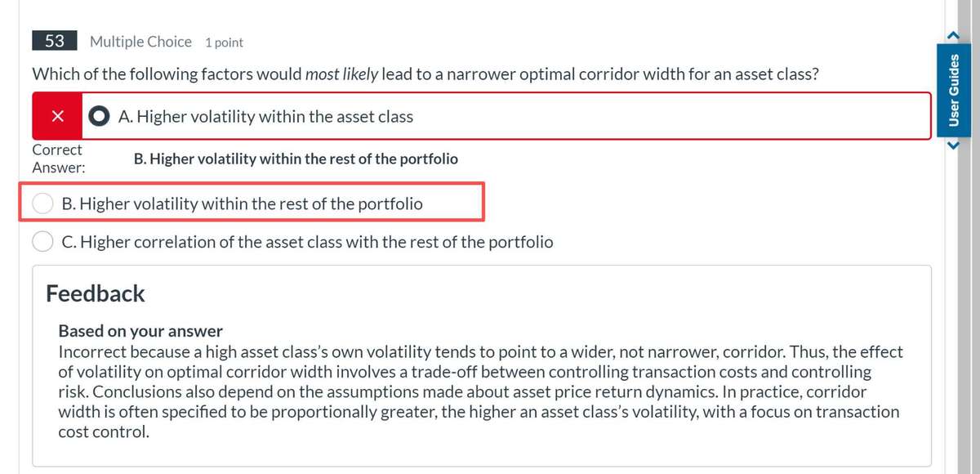The width and height of the screenshot is (980, 474).
Task: Click the question number 53 badge
Action: [55, 41]
